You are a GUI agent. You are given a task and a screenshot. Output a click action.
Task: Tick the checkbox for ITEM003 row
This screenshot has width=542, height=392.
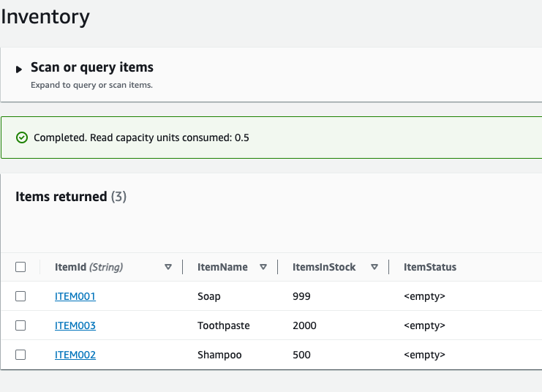[x=20, y=325]
